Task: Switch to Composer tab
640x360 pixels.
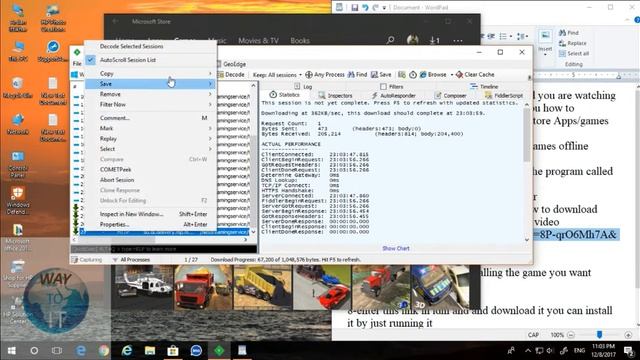Action: coord(451,95)
